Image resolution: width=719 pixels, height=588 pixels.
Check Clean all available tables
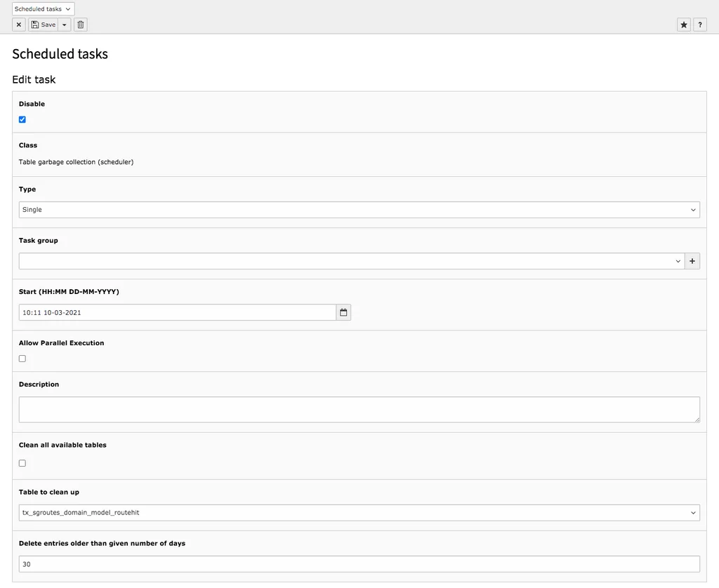[22, 463]
